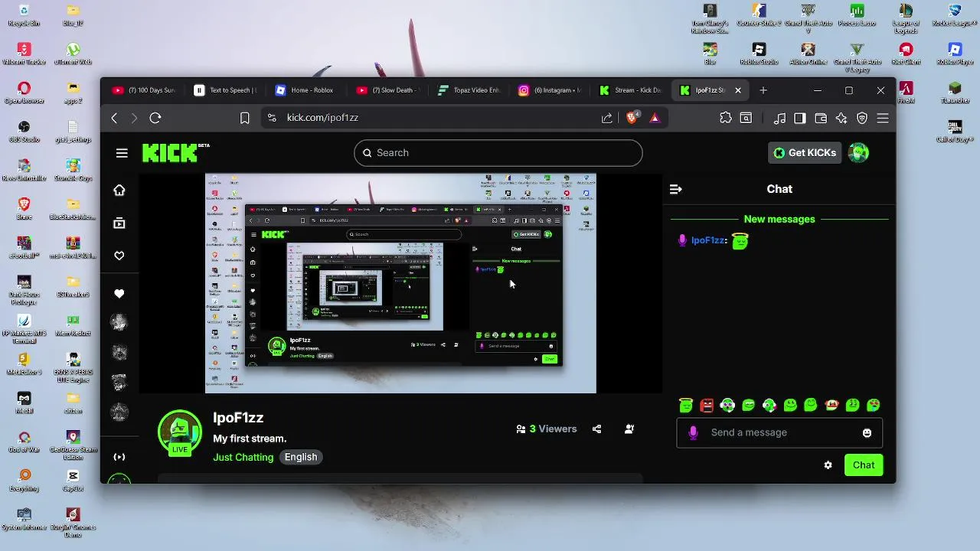Open the Kick hamburger menu
This screenshot has width=980, height=551.
pyautogui.click(x=122, y=153)
